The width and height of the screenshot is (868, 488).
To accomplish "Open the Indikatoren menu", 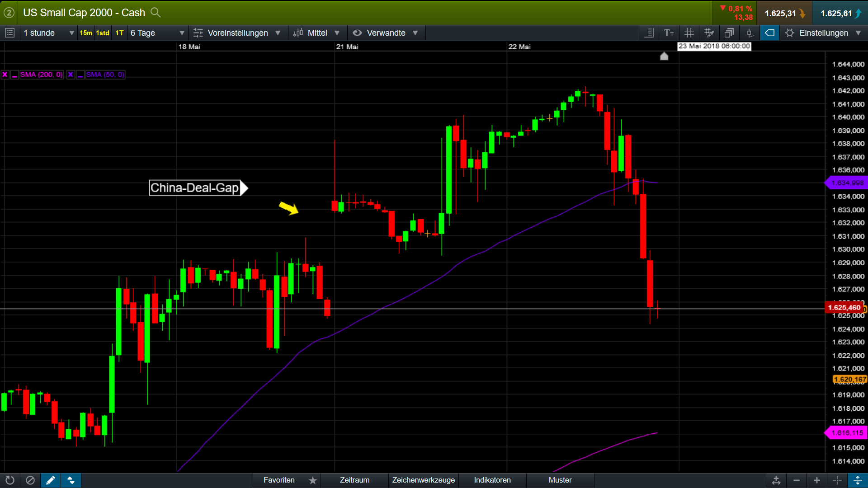I will [x=492, y=480].
